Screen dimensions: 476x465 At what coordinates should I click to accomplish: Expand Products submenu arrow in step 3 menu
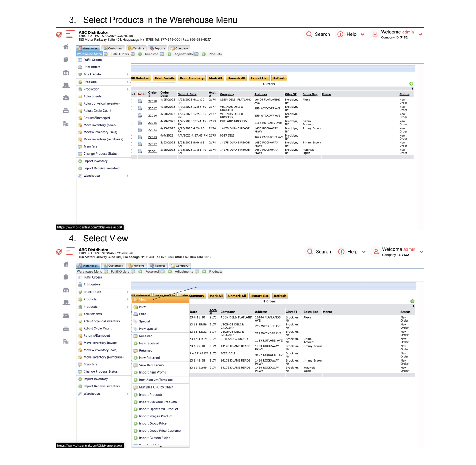[x=128, y=82]
